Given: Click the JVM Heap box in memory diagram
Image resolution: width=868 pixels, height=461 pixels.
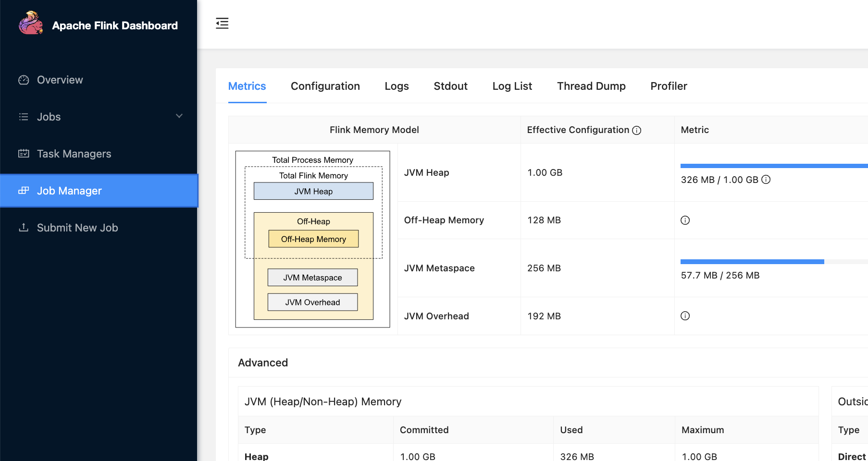Looking at the screenshot, I should click(313, 191).
